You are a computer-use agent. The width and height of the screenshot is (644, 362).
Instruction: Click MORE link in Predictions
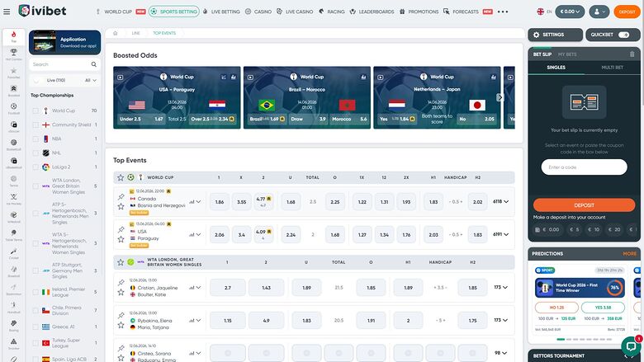click(x=629, y=254)
